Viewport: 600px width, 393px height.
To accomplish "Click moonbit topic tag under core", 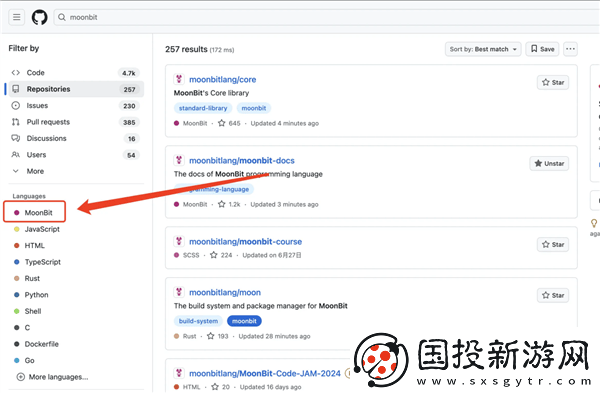I will pos(254,108).
